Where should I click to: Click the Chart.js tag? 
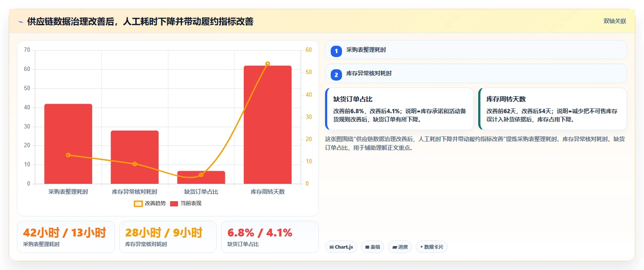pos(341,247)
